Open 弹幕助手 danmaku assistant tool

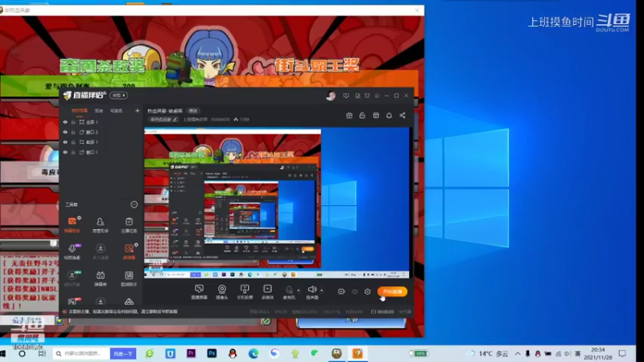click(x=72, y=224)
